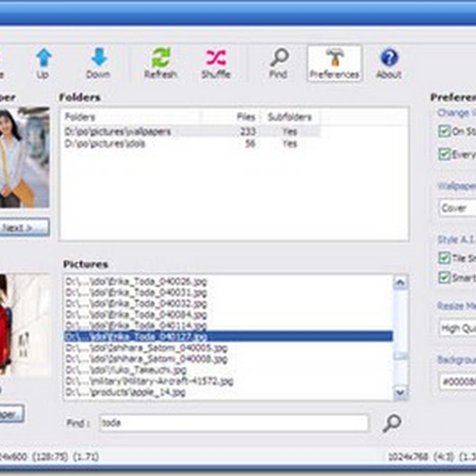Image resolution: width=476 pixels, height=476 pixels.
Task: Select the D:\po\pictures\wallpapers folder row
Action: pyautogui.click(x=191, y=131)
